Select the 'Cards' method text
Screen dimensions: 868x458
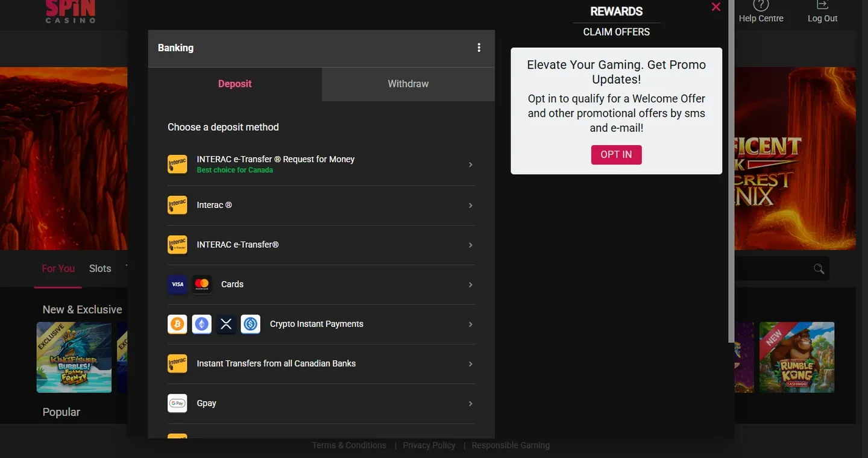pyautogui.click(x=232, y=284)
